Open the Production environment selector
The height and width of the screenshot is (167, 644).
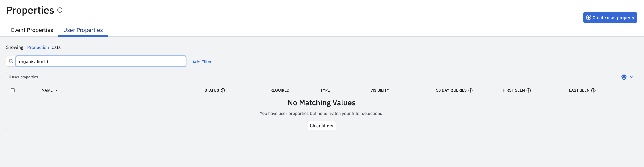[x=38, y=47]
